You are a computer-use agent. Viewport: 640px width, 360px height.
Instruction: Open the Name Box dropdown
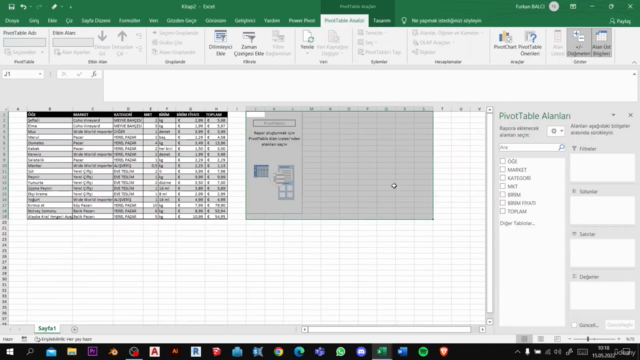[x=40, y=74]
